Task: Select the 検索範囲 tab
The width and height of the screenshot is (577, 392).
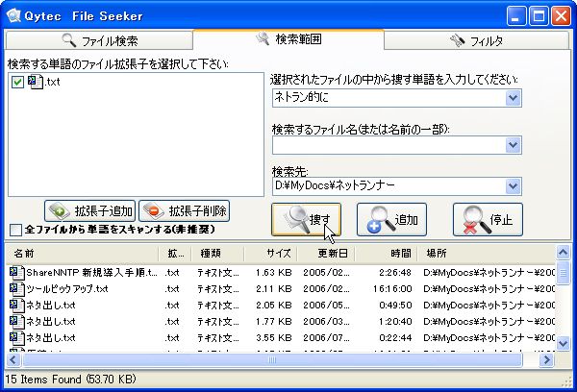Action: click(x=288, y=38)
